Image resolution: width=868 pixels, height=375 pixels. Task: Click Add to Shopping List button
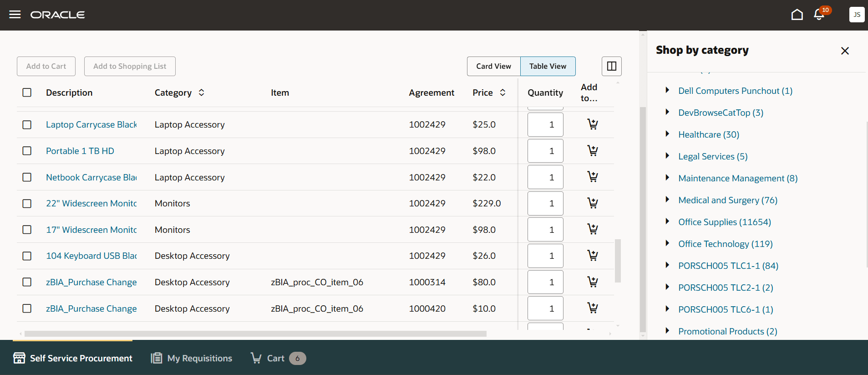tap(130, 66)
